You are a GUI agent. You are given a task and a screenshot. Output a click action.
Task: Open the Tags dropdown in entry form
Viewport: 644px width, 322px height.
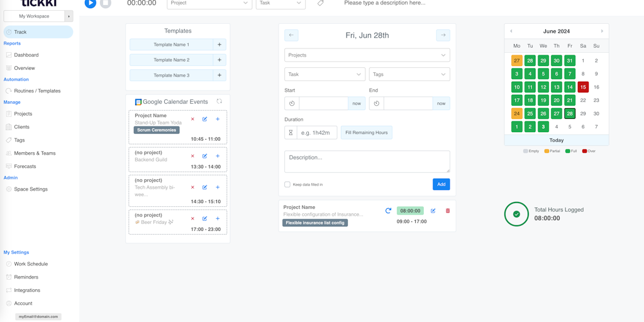click(x=409, y=74)
